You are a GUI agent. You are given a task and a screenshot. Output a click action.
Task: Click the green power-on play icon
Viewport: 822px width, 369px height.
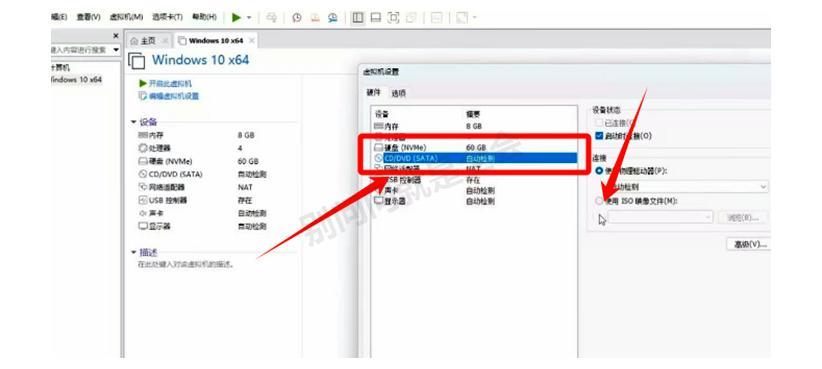(x=236, y=17)
